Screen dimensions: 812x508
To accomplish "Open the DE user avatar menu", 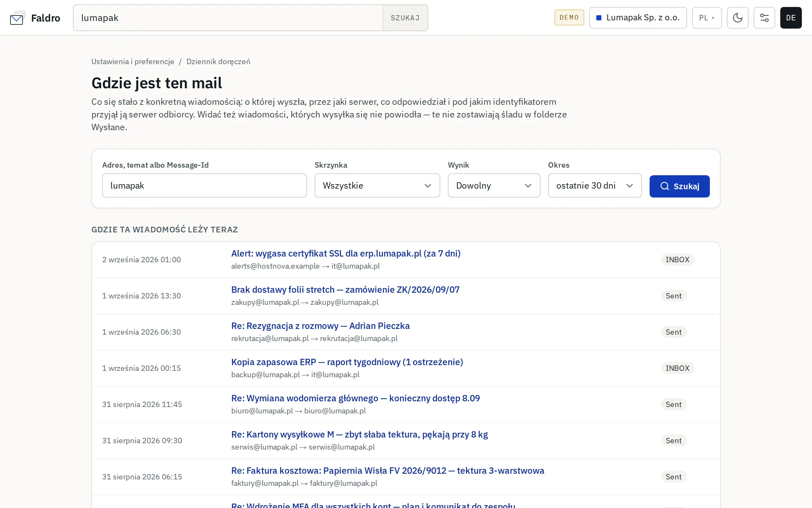I will [790, 18].
